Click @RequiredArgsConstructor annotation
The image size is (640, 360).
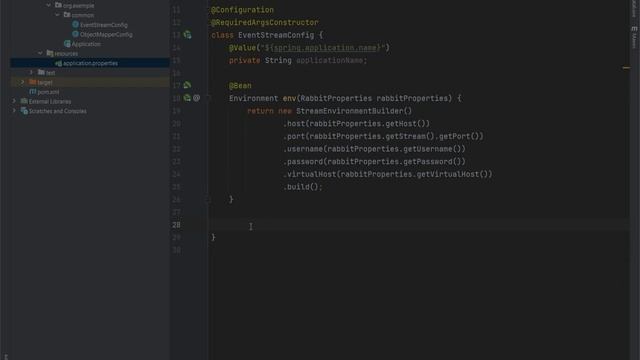tap(264, 22)
